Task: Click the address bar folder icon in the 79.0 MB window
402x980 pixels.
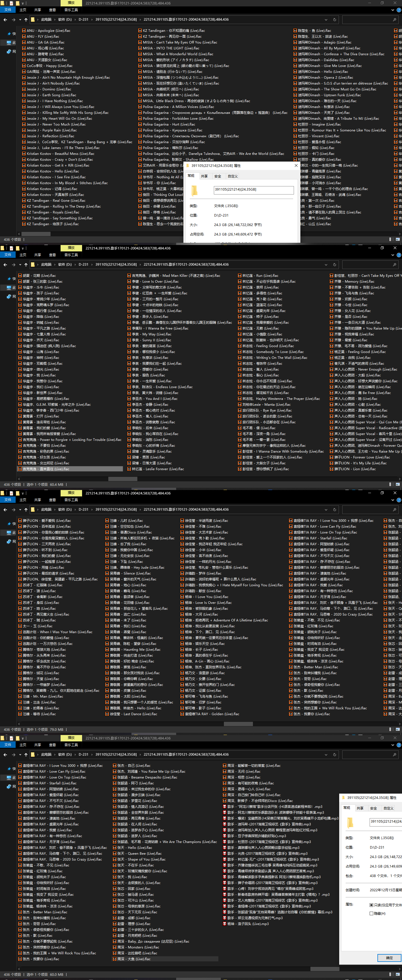Action: [33, 510]
